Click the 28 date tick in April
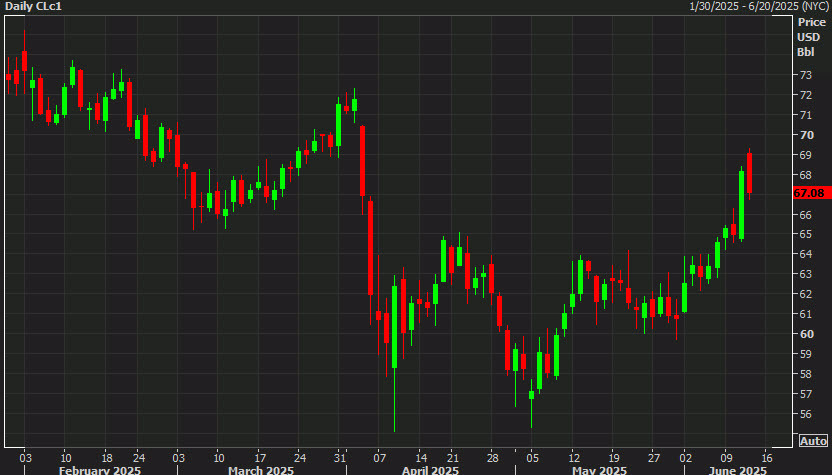This screenshot has width=832, height=475. [x=492, y=457]
